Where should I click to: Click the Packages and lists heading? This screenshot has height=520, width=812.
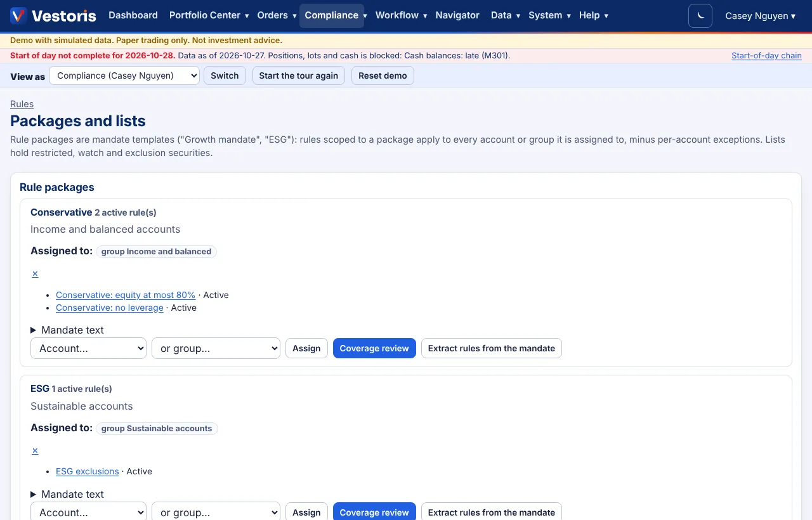coord(78,121)
